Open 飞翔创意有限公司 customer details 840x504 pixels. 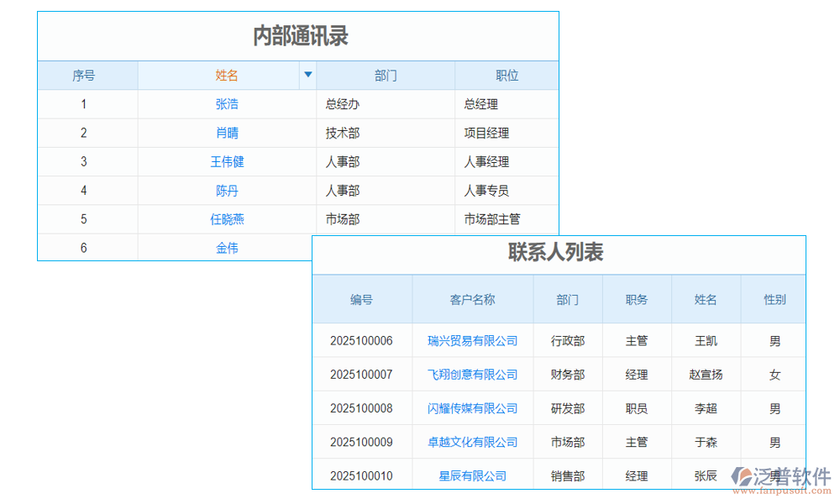click(x=471, y=375)
